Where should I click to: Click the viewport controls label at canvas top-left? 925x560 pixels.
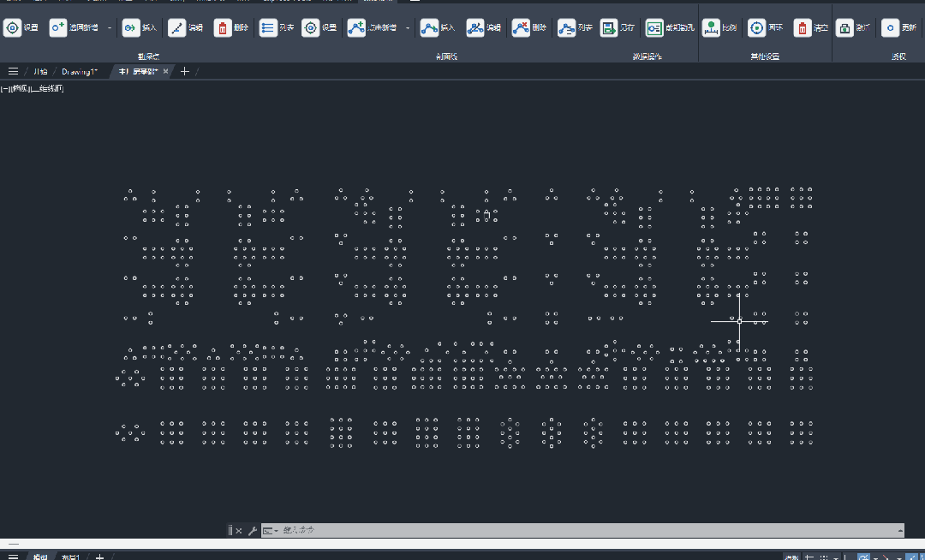click(x=33, y=88)
